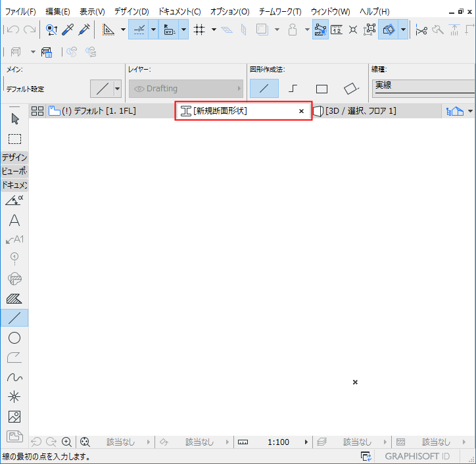Viewport: 476px width, 464px height.
Task: Expand the ビューポ toolbox group
Action: click(x=14, y=171)
